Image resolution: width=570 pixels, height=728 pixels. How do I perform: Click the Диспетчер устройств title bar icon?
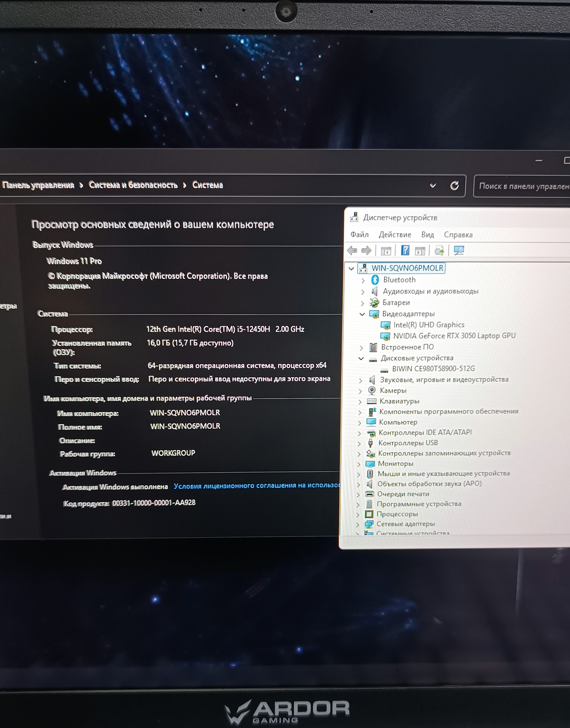[354, 217]
